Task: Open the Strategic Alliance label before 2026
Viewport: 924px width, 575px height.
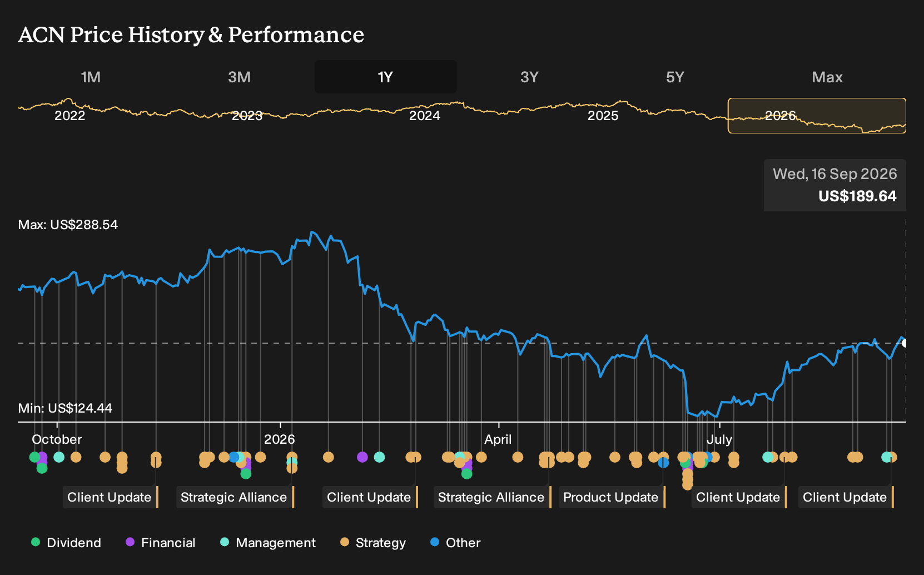Action: [235, 497]
